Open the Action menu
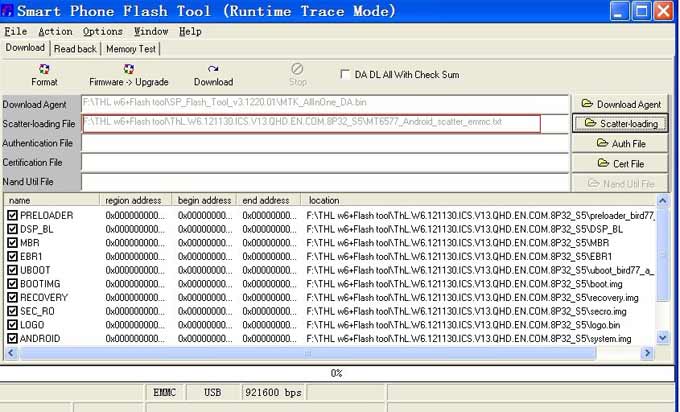The height and width of the screenshot is (412, 680). tap(55, 32)
